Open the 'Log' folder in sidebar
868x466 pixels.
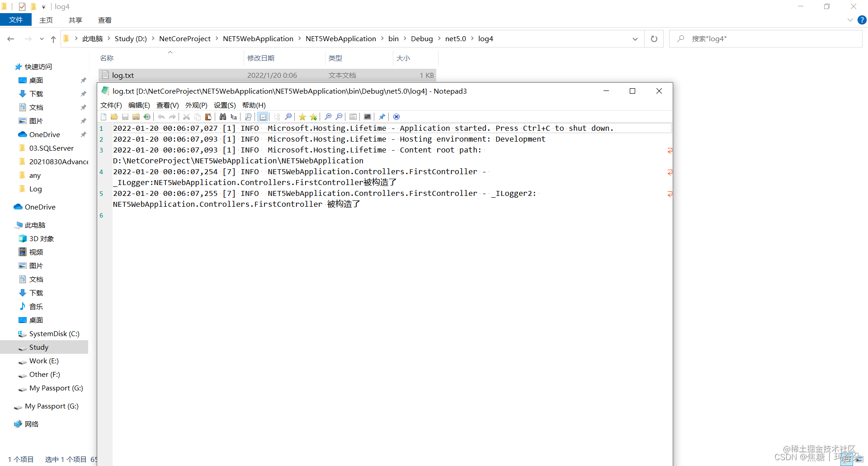tap(35, 189)
